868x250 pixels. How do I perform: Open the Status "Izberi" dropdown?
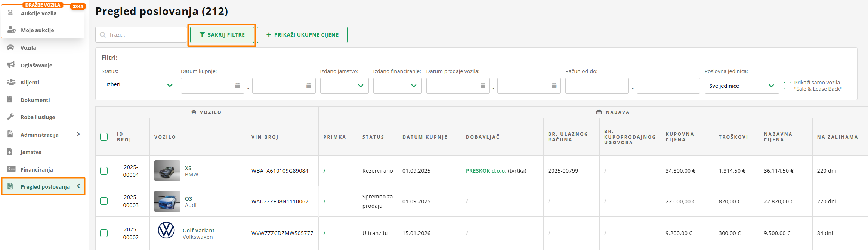coord(139,86)
